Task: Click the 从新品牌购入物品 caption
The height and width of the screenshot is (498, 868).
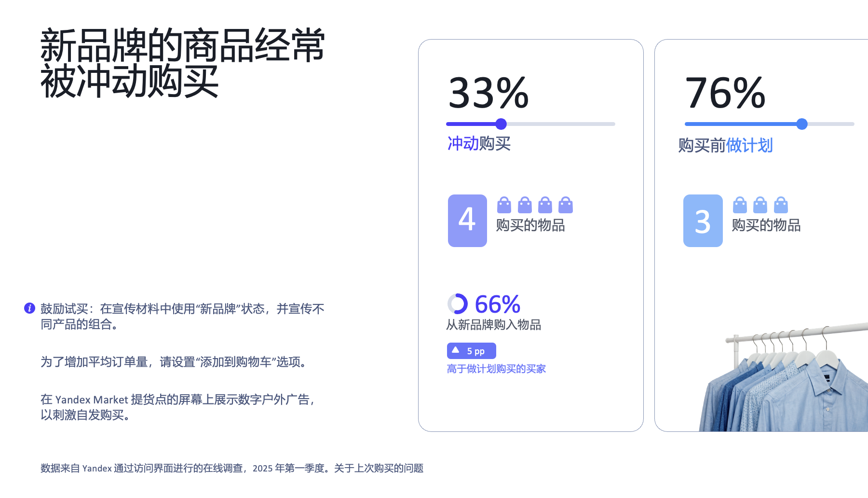Action: click(494, 325)
